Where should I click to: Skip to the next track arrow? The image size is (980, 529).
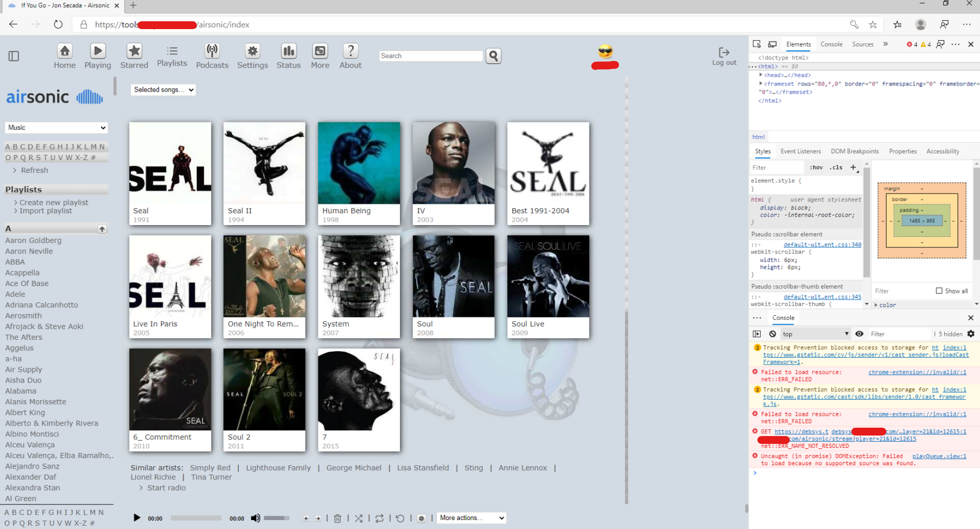coord(318,518)
